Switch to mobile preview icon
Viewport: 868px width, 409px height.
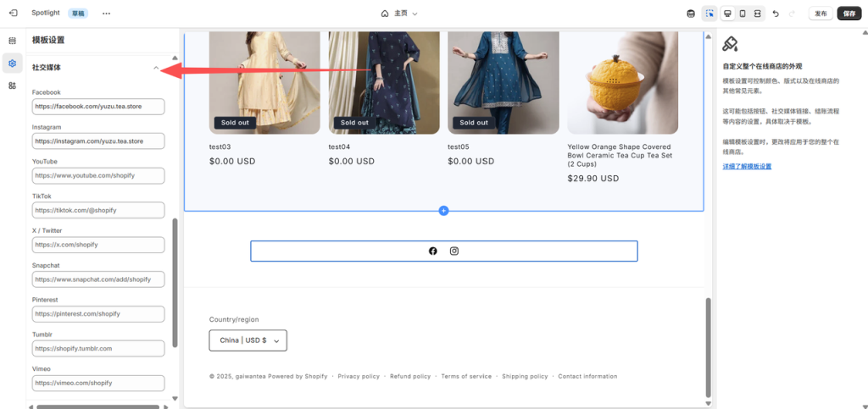(x=743, y=14)
